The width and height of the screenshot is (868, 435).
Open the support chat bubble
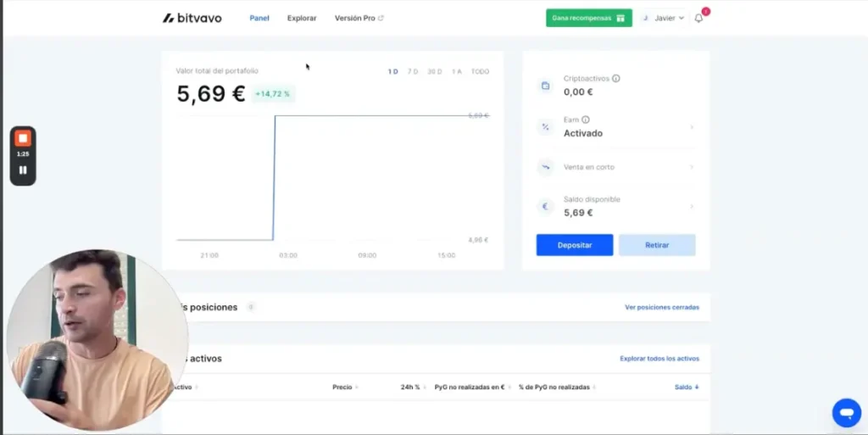847,413
